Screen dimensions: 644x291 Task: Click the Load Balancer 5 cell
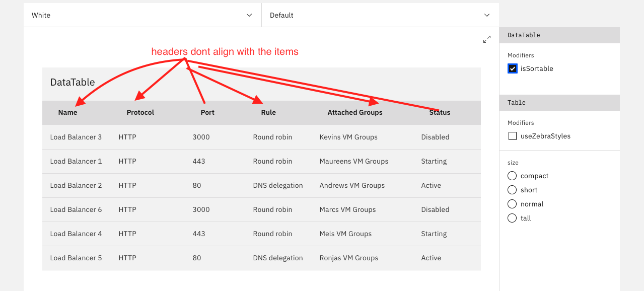pos(76,258)
